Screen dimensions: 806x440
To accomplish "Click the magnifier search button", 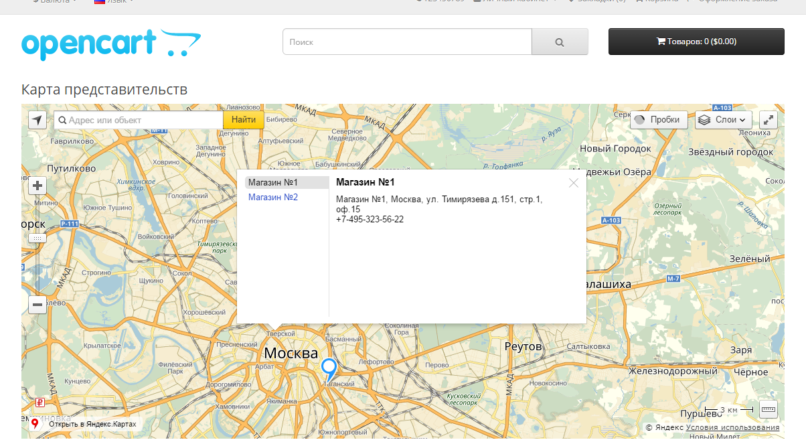I will pyautogui.click(x=559, y=42).
